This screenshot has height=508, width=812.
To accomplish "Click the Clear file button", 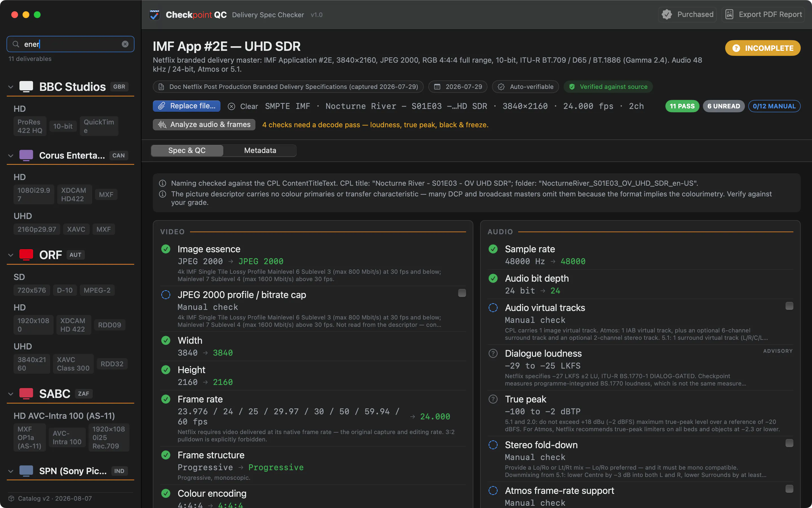I will pyautogui.click(x=243, y=106).
